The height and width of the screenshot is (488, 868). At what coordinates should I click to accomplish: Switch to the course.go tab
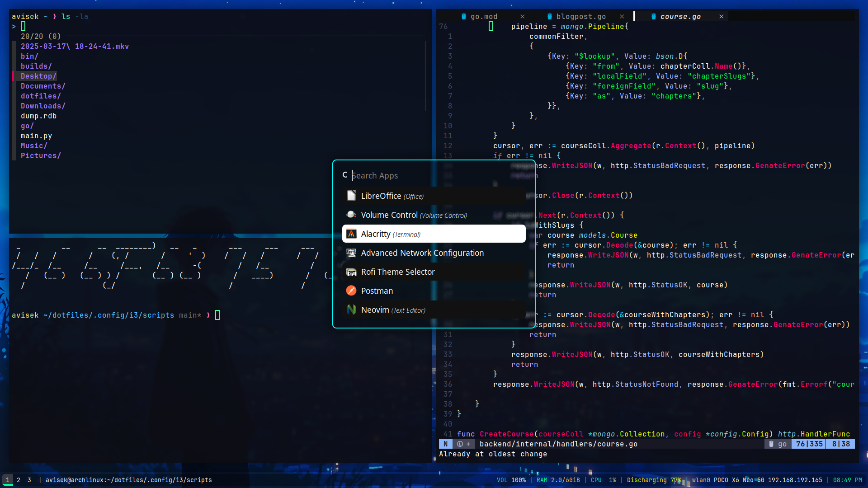(x=680, y=16)
